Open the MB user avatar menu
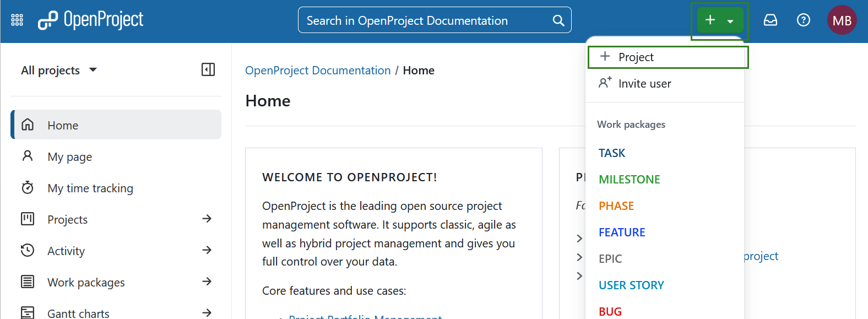The height and width of the screenshot is (319, 868). [841, 20]
